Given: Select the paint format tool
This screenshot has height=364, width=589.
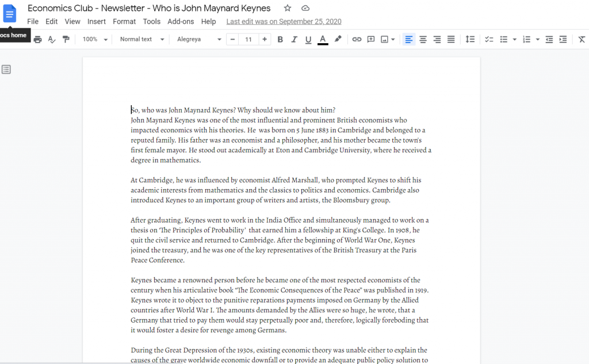Looking at the screenshot, I should tap(66, 40).
